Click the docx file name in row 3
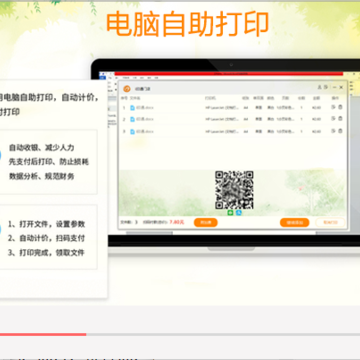 click(x=145, y=132)
